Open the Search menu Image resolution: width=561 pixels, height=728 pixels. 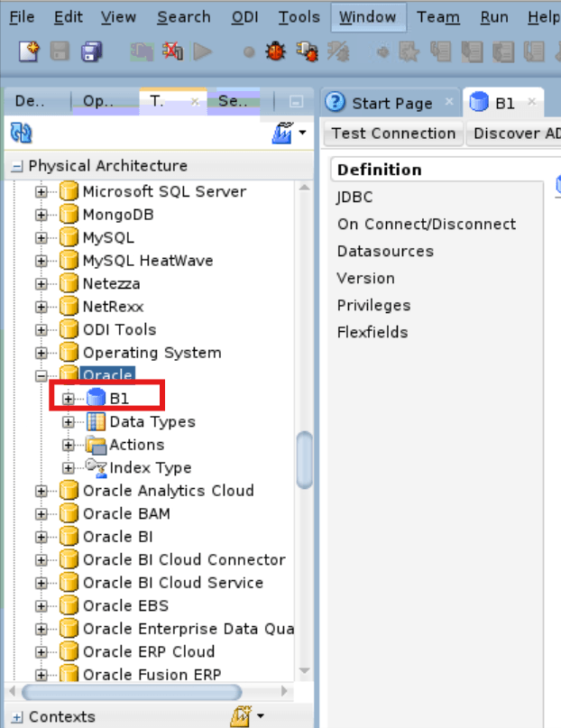click(184, 17)
